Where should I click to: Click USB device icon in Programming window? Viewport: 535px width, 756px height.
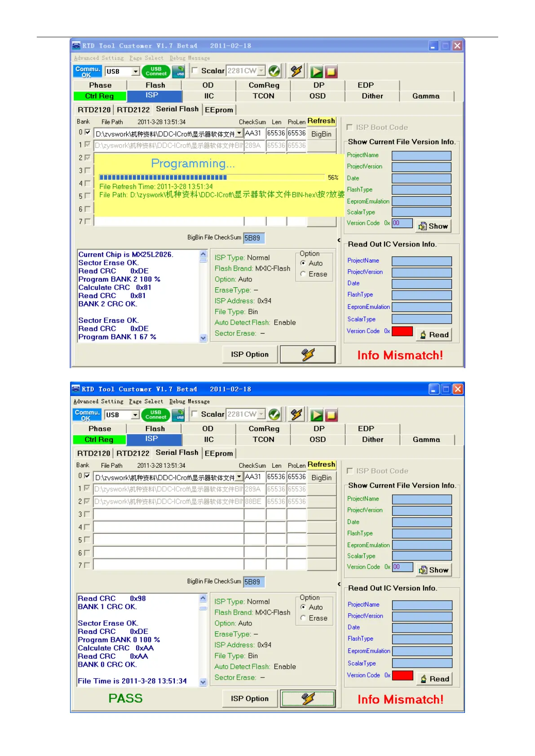[x=179, y=71]
